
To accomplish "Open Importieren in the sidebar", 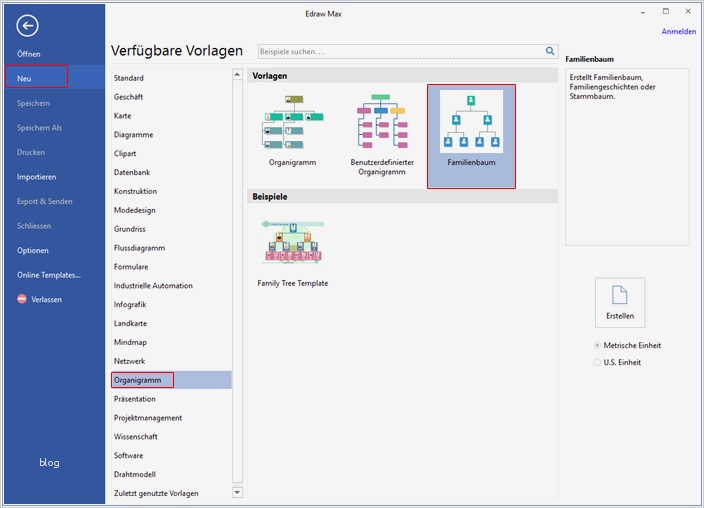I will (x=36, y=177).
